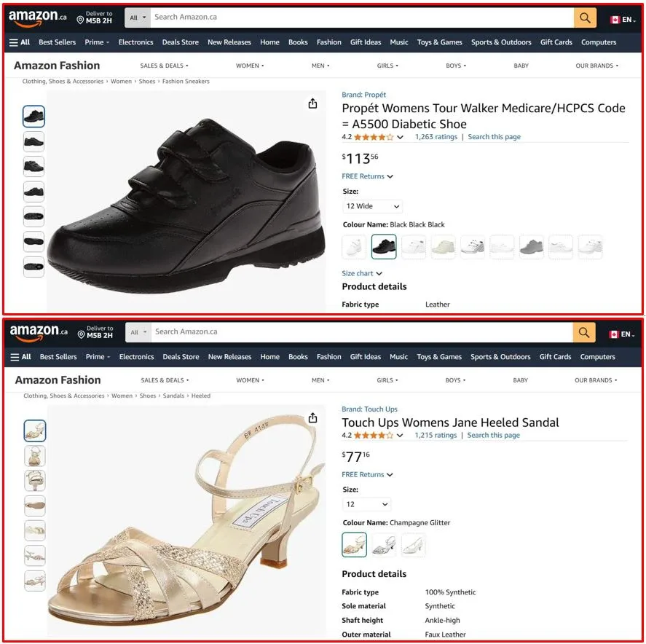Select the silver sandal colour swatch

(x=384, y=545)
